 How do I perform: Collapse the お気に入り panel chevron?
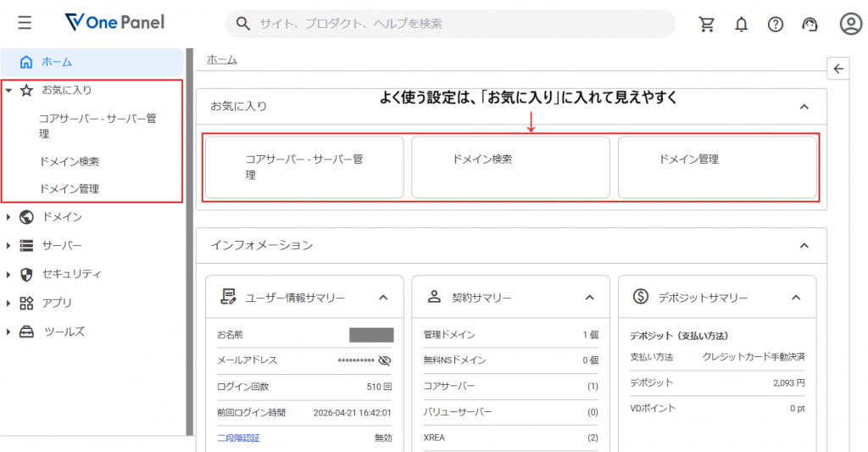[804, 106]
